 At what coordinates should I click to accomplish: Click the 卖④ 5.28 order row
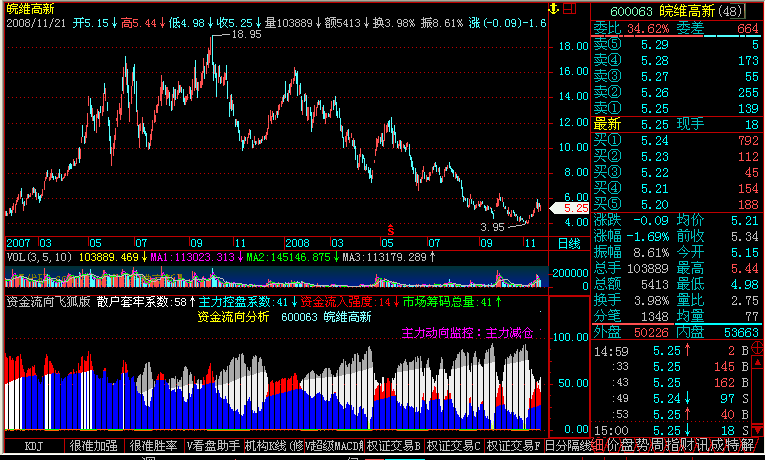click(676, 60)
